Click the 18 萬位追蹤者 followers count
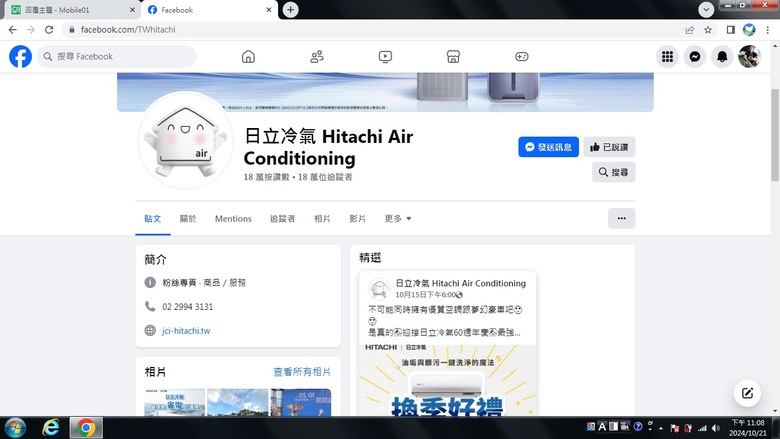780x439 pixels. coord(325,177)
